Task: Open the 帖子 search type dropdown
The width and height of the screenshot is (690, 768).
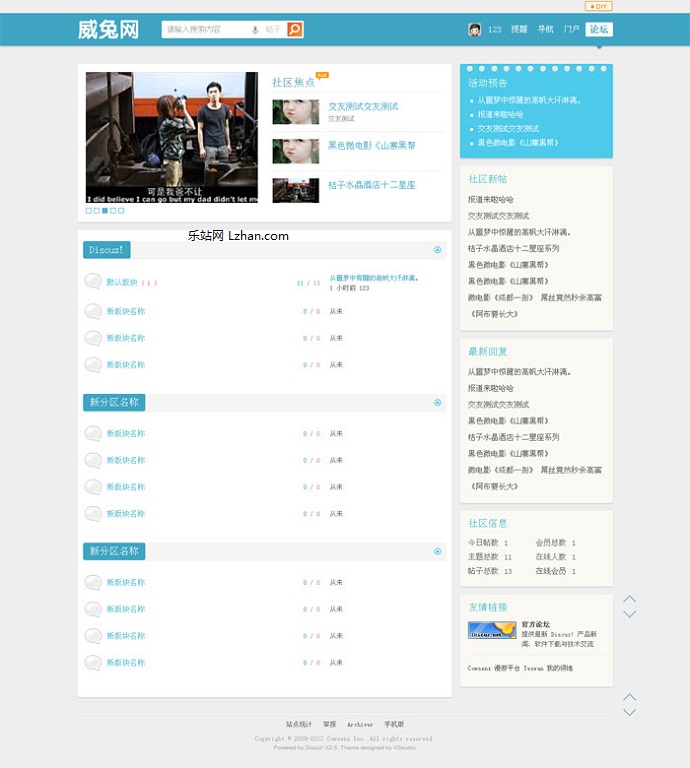Action: pos(273,29)
